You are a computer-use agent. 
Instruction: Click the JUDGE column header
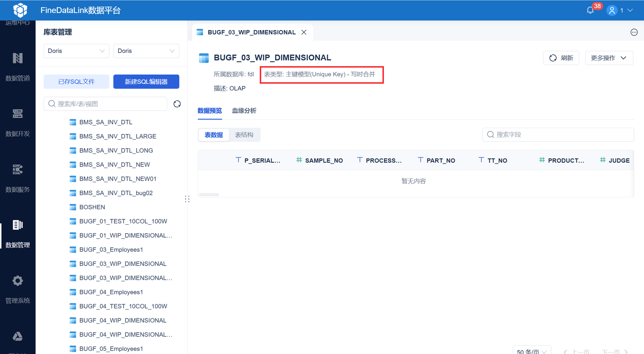coord(619,161)
